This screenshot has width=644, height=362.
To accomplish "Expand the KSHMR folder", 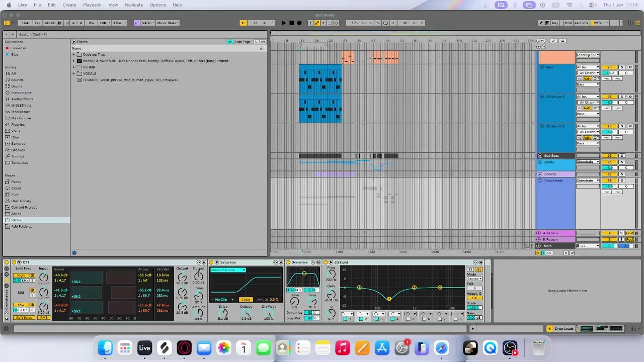I will tap(73, 67).
